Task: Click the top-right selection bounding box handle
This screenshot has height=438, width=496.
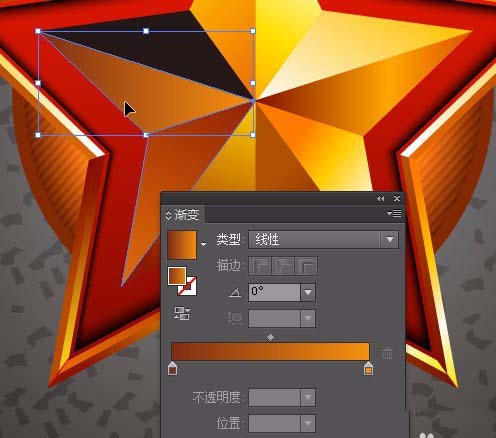Action: point(253,31)
